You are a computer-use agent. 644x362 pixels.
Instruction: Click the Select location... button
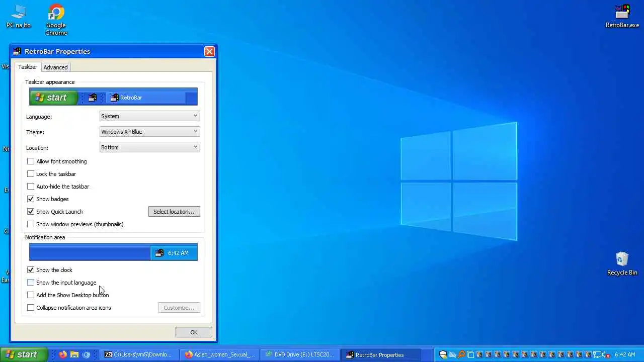(174, 212)
